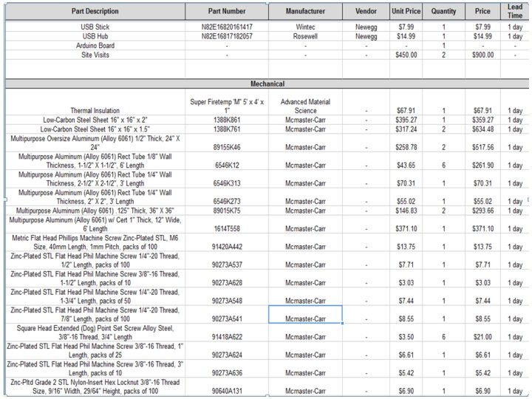The image size is (532, 399).
Task: Select the Aluminum .125" Thick 36" X 36" cell
Action: (95, 211)
